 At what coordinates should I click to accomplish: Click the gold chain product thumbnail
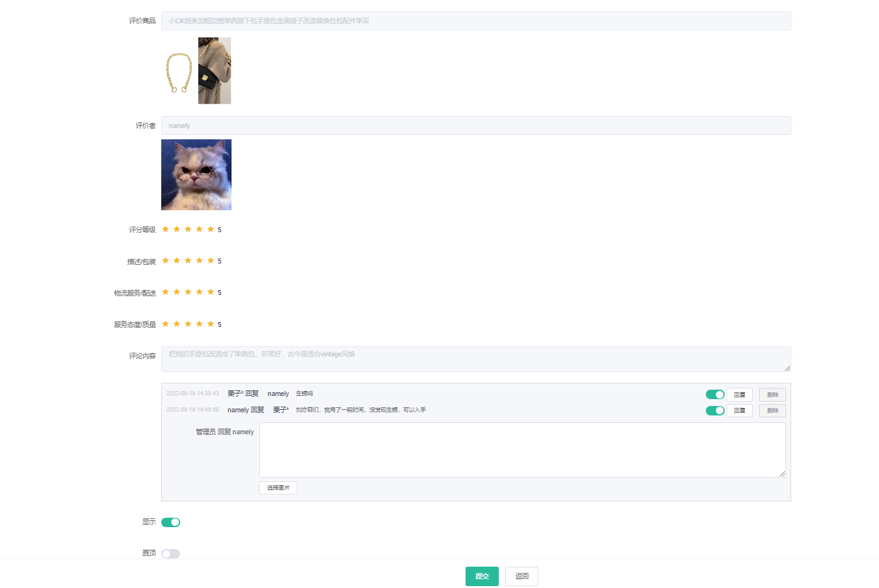point(179,72)
